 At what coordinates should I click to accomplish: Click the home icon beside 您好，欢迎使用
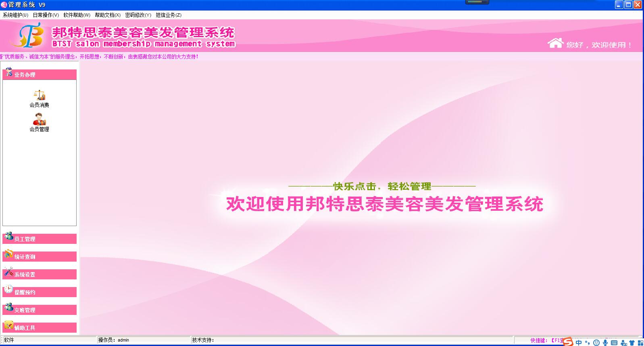pos(555,43)
